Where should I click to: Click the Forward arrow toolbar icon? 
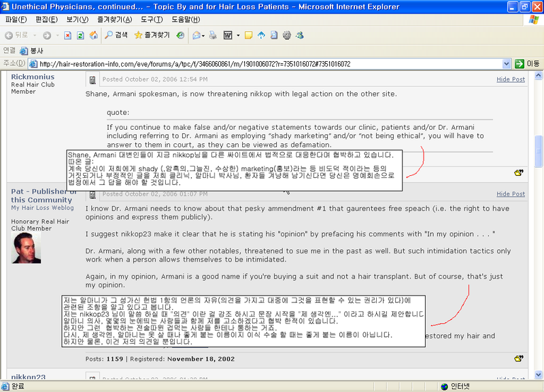pyautogui.click(x=47, y=35)
